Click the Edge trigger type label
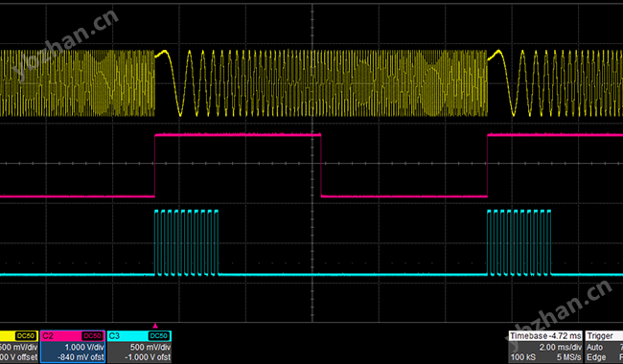Image resolution: width=623 pixels, height=364 pixels. point(596,357)
